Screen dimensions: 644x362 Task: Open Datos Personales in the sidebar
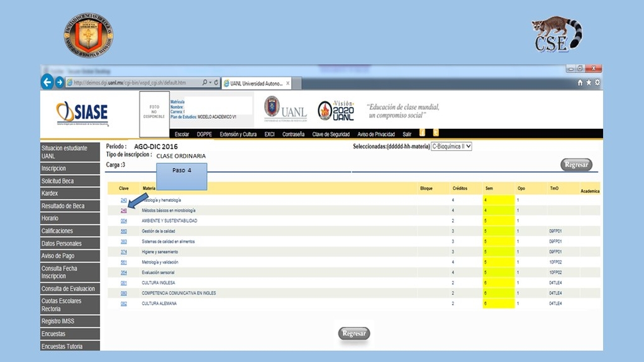[70, 243]
